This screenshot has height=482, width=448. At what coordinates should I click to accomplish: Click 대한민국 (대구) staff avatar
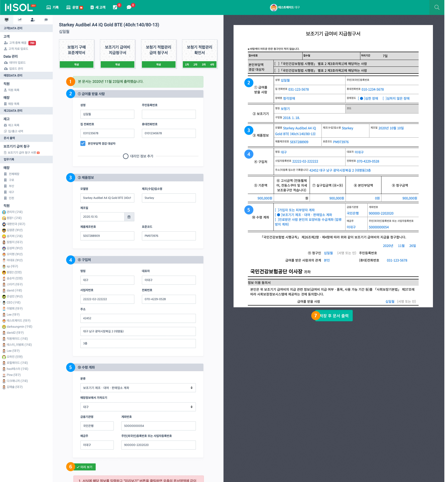4,224
